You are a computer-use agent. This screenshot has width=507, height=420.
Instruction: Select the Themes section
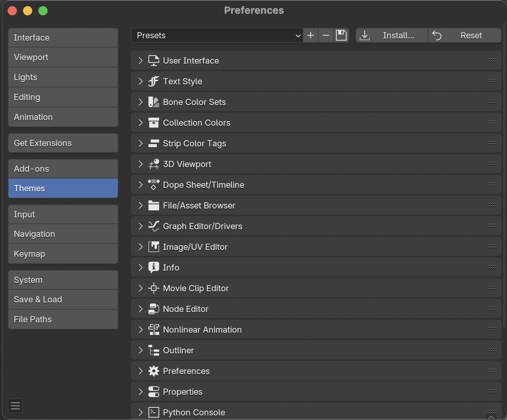pos(63,188)
